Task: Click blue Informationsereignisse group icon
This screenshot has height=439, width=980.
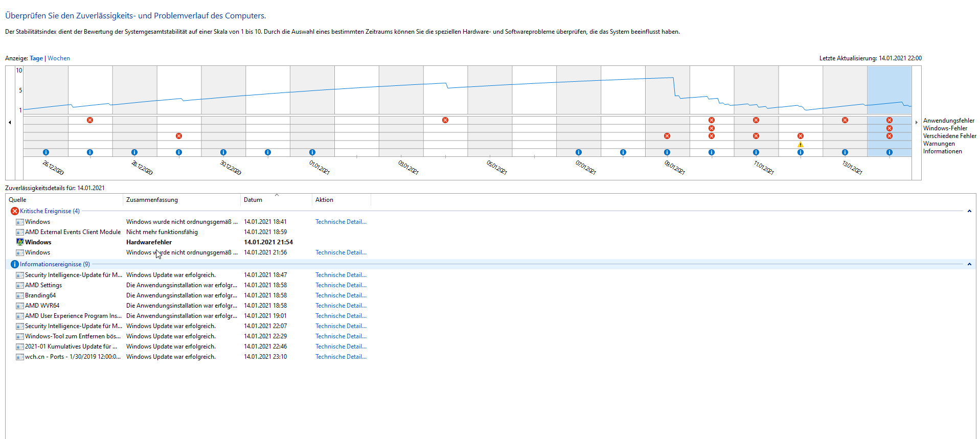Action: pyautogui.click(x=15, y=264)
